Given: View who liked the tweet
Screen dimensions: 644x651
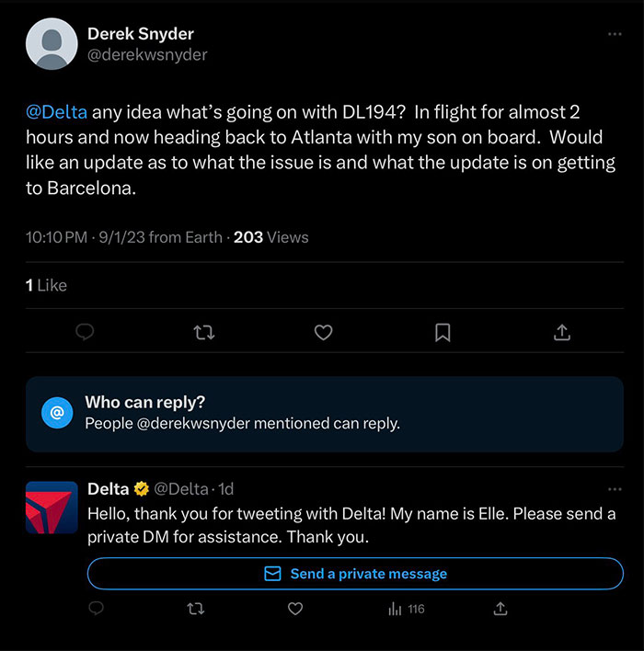Looking at the screenshot, I should click(46, 285).
